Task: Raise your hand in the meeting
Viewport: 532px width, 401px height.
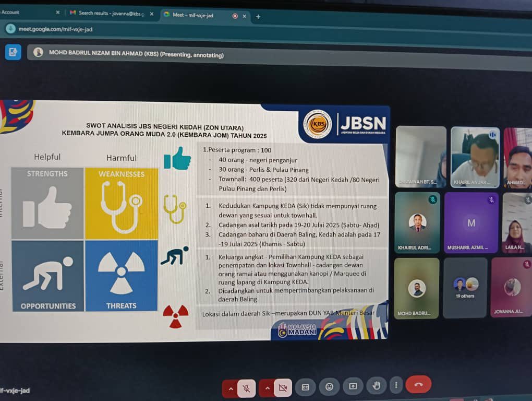Action: click(x=376, y=385)
